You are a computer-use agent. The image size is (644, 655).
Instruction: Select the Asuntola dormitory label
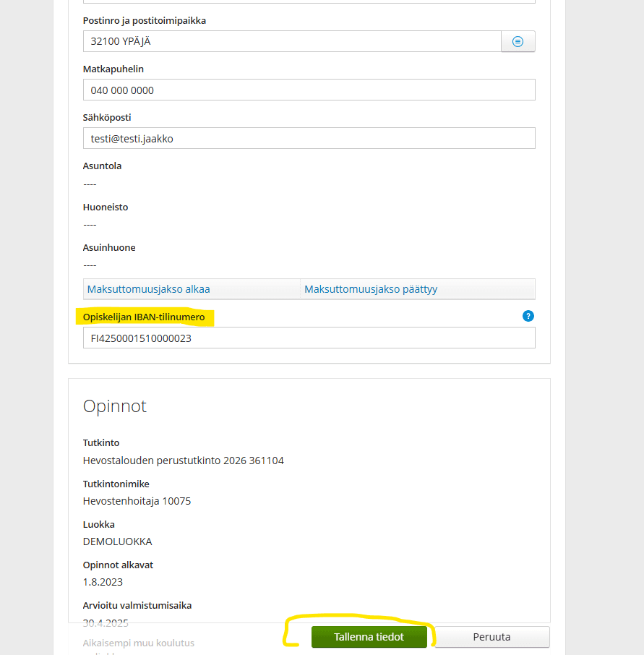(x=103, y=166)
